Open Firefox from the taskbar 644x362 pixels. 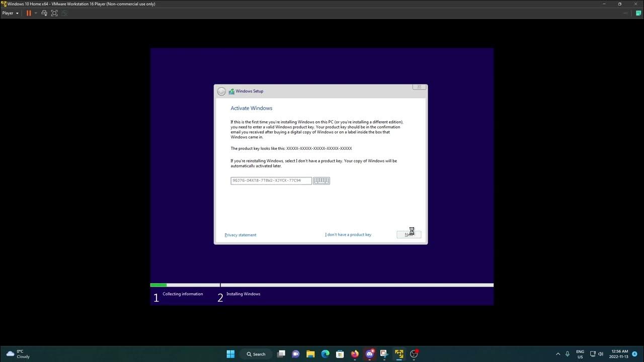point(355,354)
